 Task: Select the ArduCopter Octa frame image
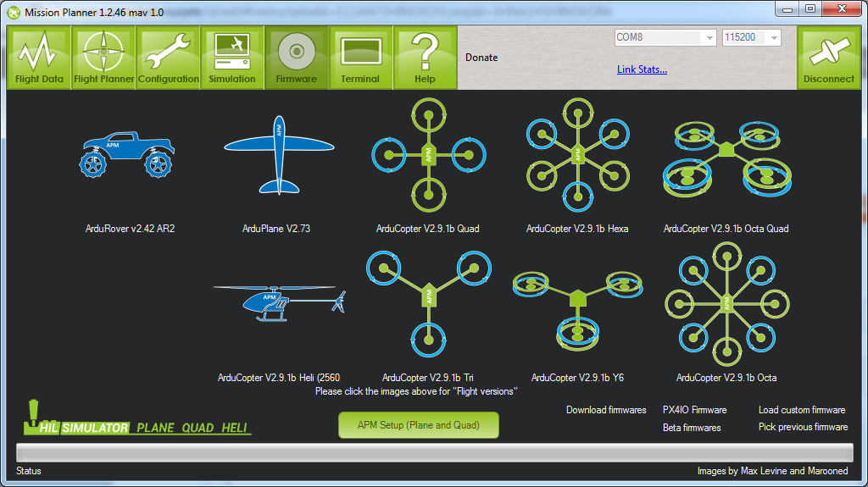point(726,304)
